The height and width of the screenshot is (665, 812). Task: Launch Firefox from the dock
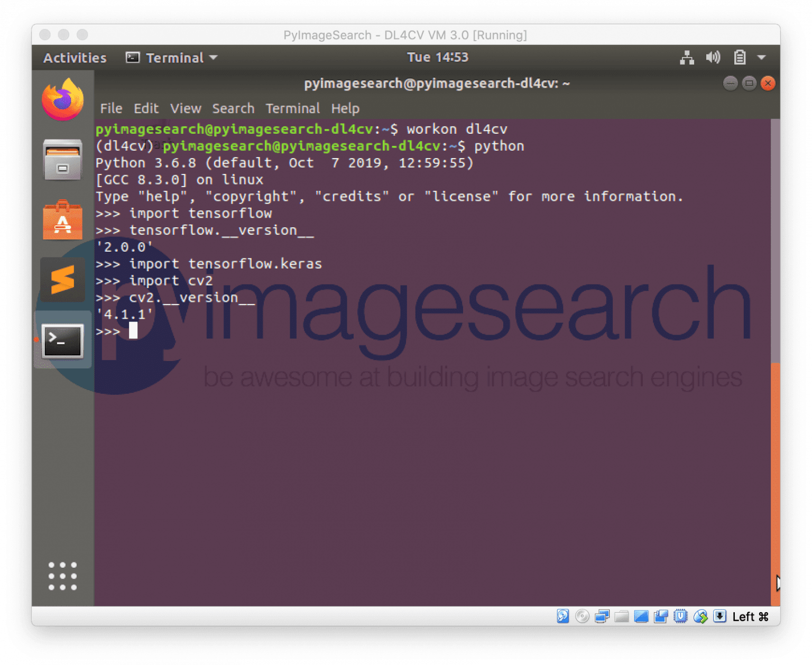click(x=62, y=98)
